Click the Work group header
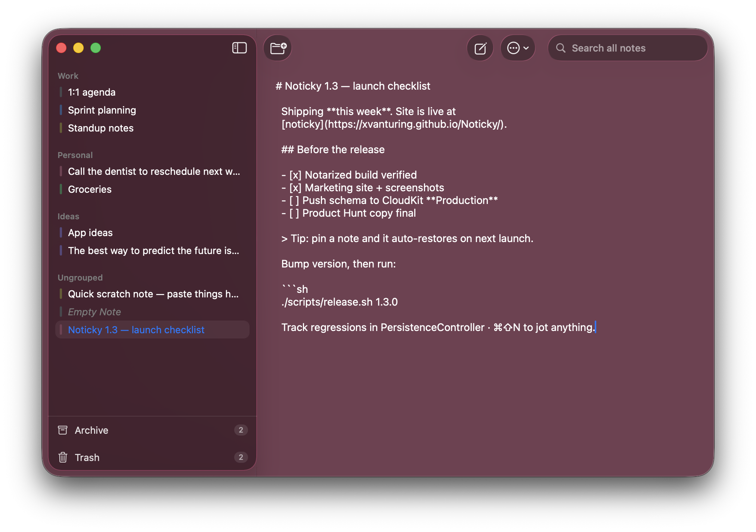The image size is (756, 532). (68, 76)
